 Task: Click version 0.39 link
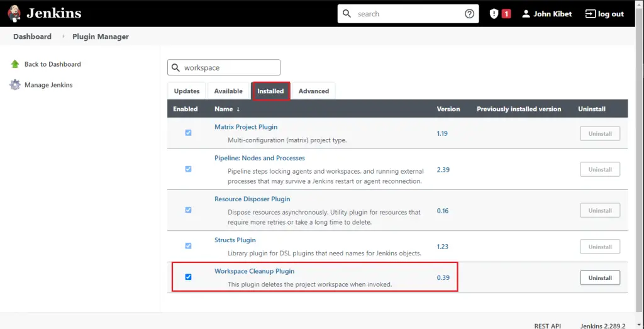click(443, 277)
